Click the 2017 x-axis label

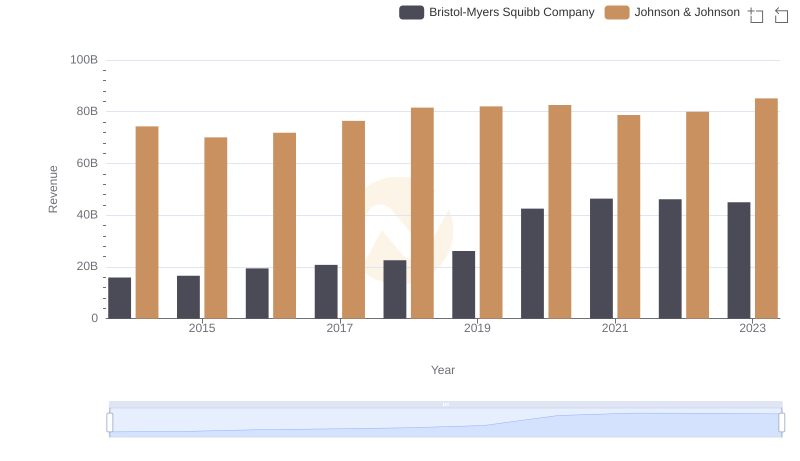(340, 328)
